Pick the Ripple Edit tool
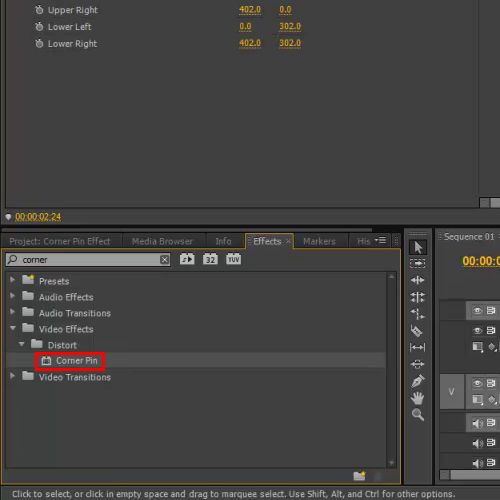The height and width of the screenshot is (500, 500). 418,280
